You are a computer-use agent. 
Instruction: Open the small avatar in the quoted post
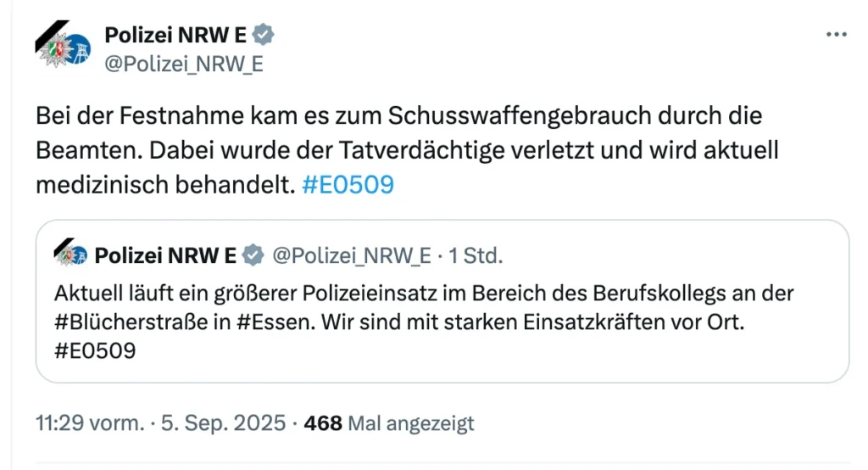point(70,255)
